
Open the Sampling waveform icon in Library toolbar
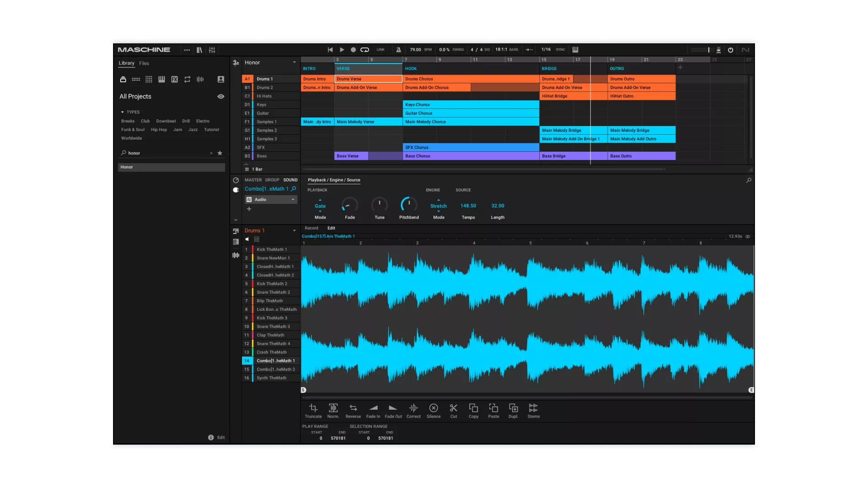(x=200, y=79)
